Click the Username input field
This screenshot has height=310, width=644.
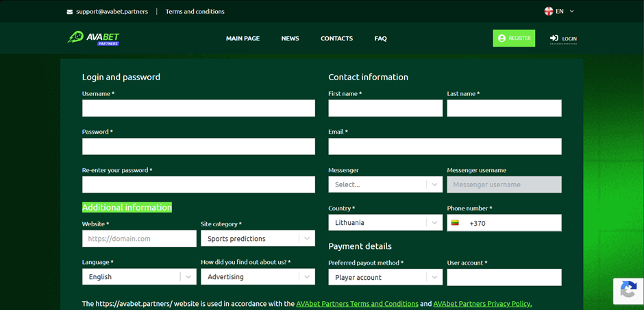(199, 108)
